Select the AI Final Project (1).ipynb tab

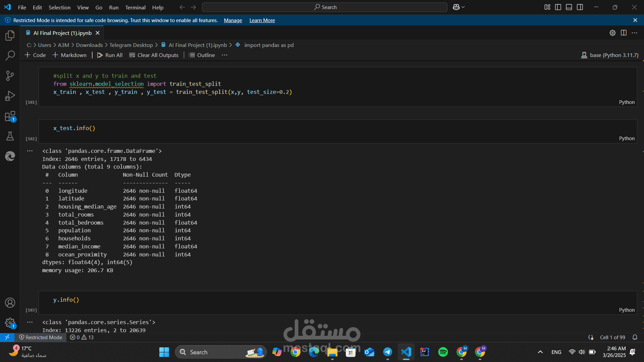click(62, 33)
